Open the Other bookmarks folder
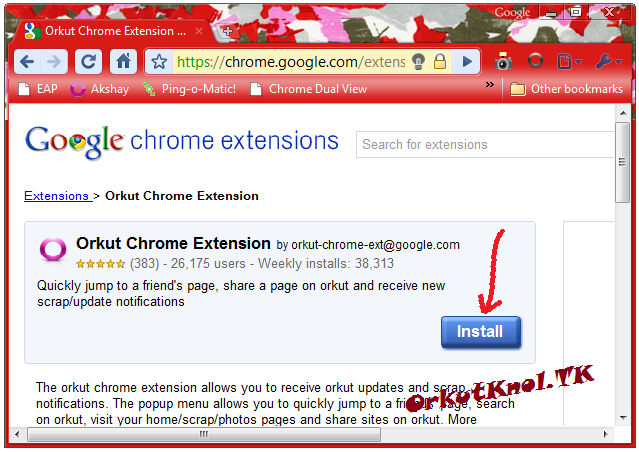639x452 pixels. point(566,89)
